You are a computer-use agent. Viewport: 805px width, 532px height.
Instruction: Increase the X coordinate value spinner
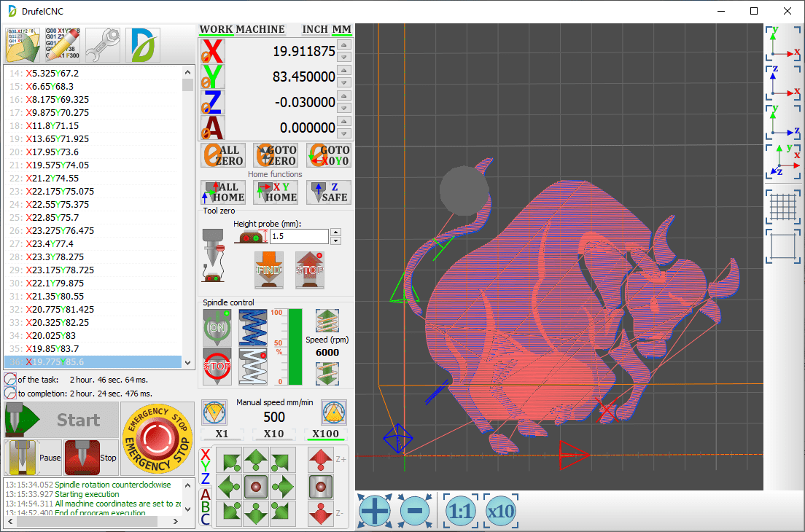(x=344, y=45)
